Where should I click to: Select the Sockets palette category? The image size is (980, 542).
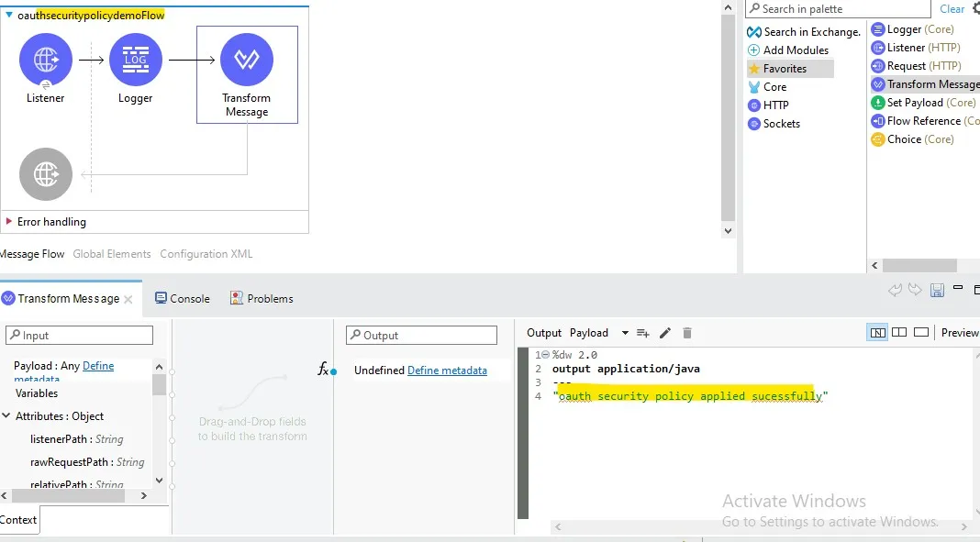tap(774, 124)
